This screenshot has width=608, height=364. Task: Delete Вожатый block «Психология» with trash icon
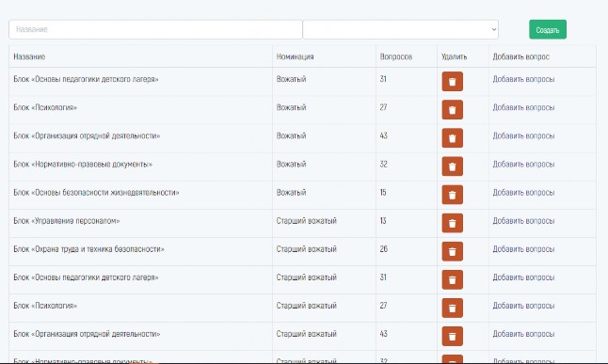point(452,110)
